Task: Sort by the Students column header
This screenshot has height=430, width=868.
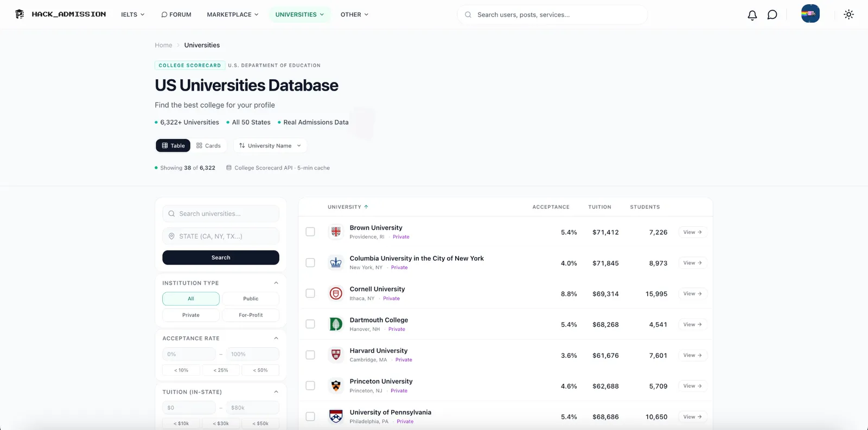Action: tap(645, 207)
